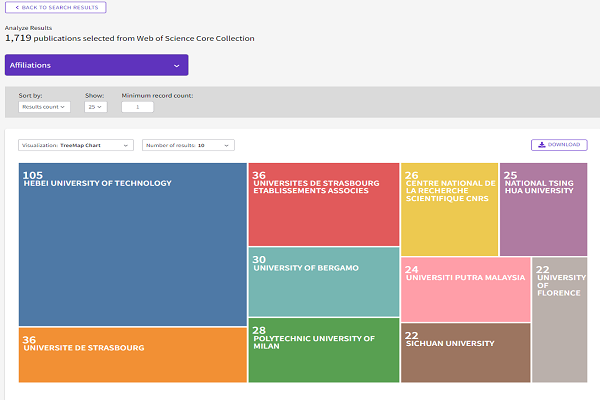This screenshot has width=600, height=400.
Task: Go back to search results
Action: point(55,7)
